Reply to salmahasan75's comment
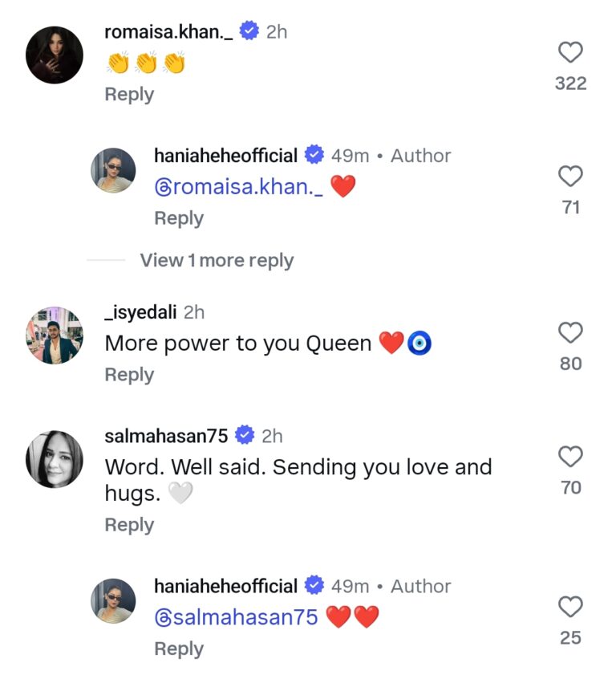The height and width of the screenshot is (675, 616). tap(129, 525)
